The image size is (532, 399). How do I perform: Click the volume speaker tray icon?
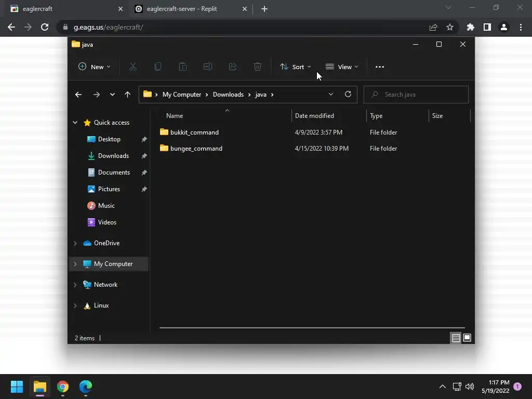point(470,387)
